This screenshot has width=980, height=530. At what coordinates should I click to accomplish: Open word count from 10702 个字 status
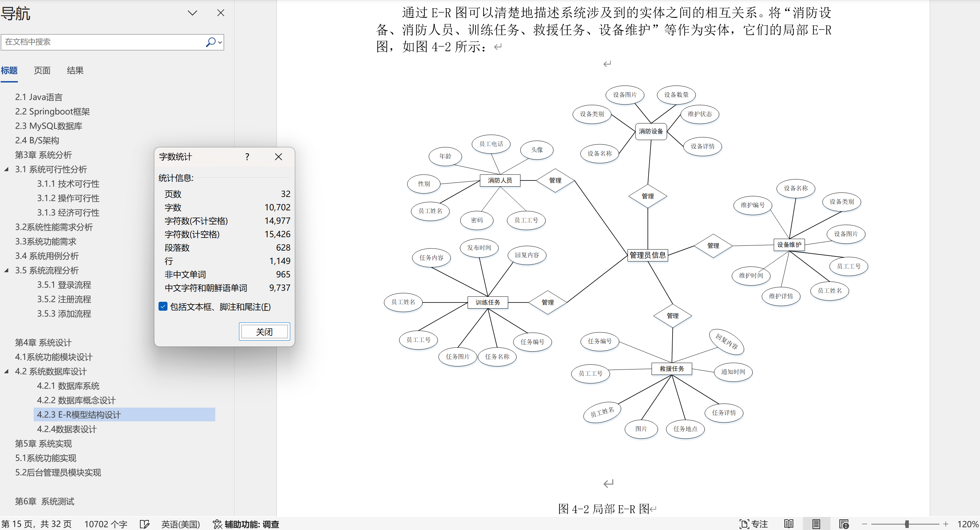pyautogui.click(x=106, y=524)
